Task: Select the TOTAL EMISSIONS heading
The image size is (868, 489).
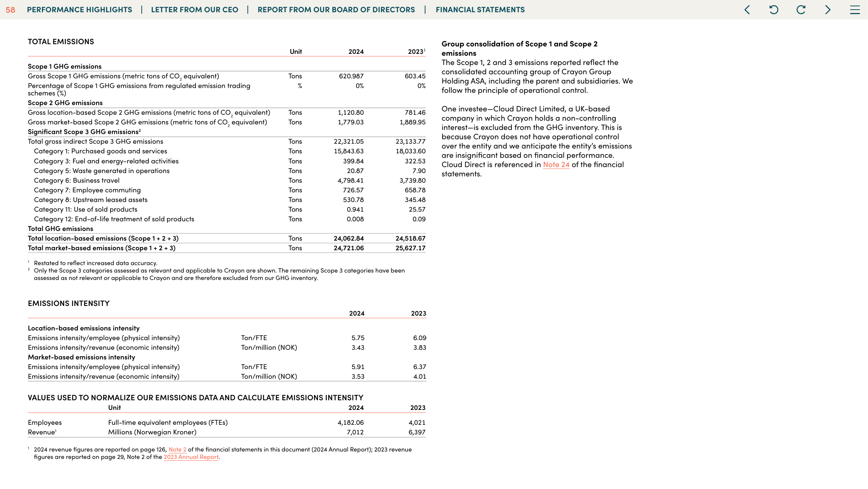Action: pyautogui.click(x=61, y=42)
